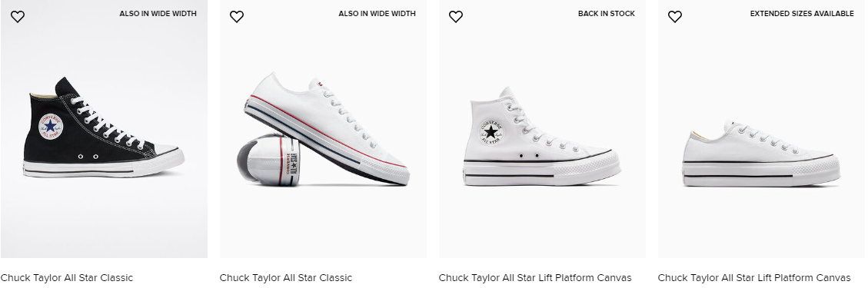Open Lift Platform Canvas title under white high-top
Image resolution: width=868 pixels, height=288 pixels.
(535, 277)
